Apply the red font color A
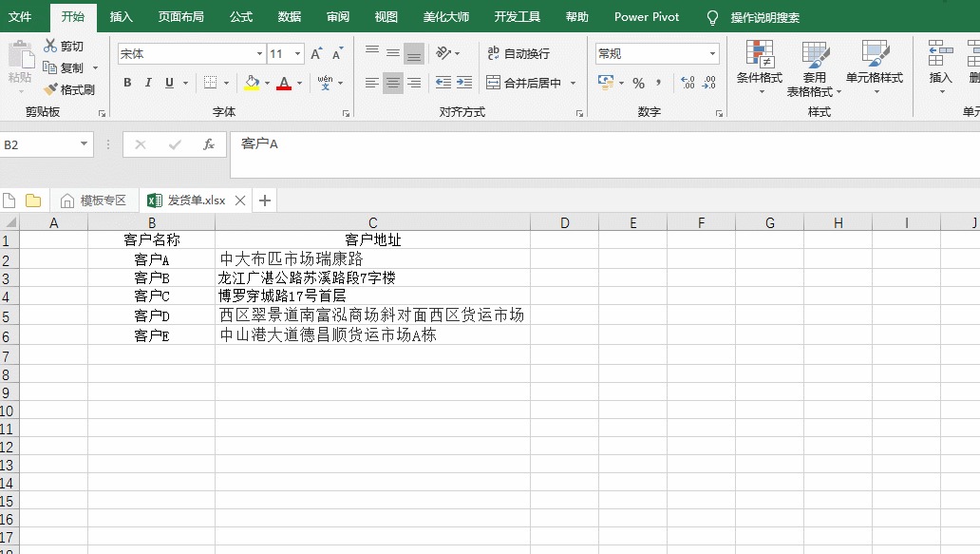Viewport: 980px width, 554px height. point(284,83)
